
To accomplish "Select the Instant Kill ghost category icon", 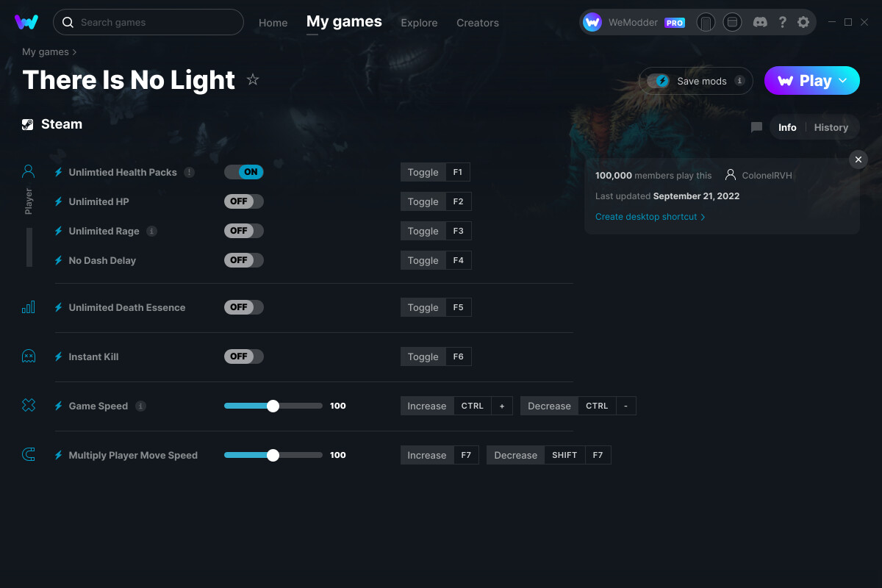I will (29, 356).
